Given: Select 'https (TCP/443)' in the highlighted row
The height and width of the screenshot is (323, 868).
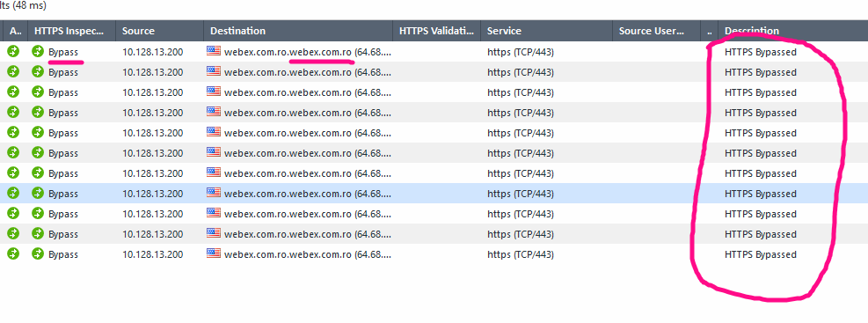Looking at the screenshot, I should point(521,194).
